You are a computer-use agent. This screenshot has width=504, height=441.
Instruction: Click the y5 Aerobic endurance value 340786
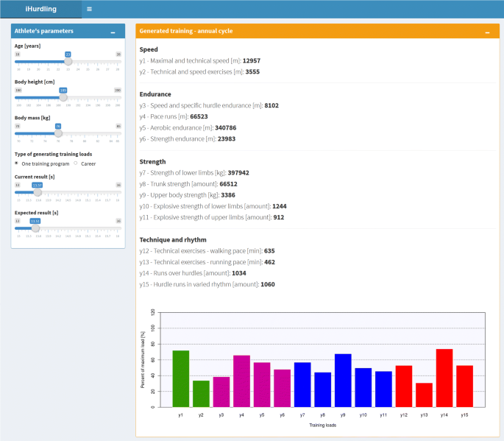click(x=225, y=127)
